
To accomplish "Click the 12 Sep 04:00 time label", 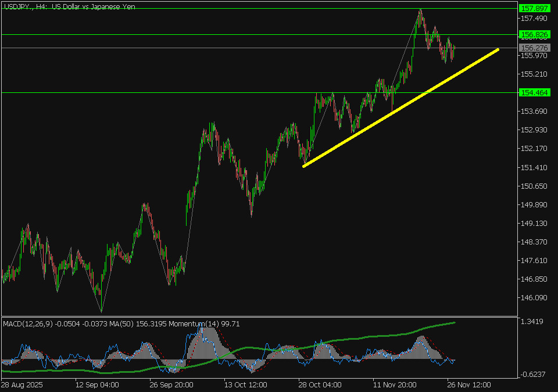I will pyautogui.click(x=97, y=385).
